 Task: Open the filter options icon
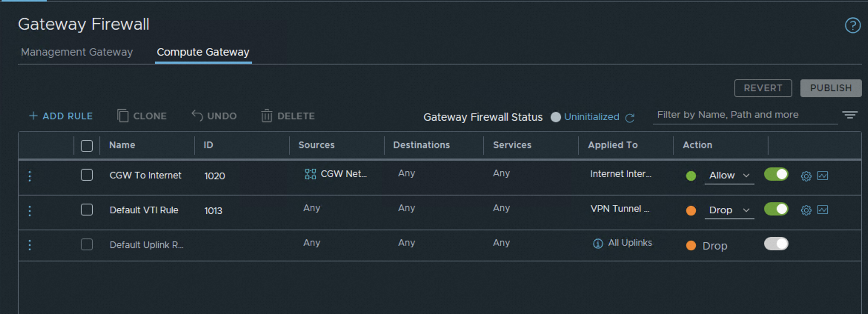tap(850, 115)
